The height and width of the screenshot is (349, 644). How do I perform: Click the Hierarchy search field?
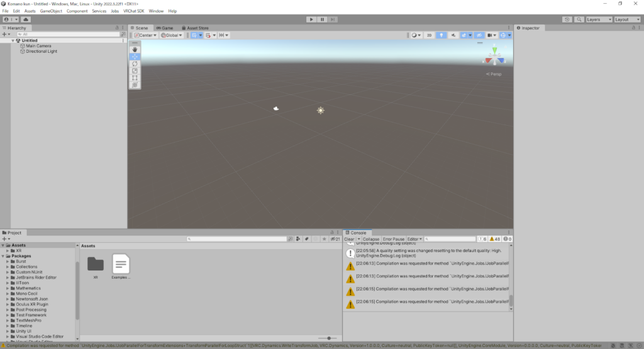pos(69,35)
